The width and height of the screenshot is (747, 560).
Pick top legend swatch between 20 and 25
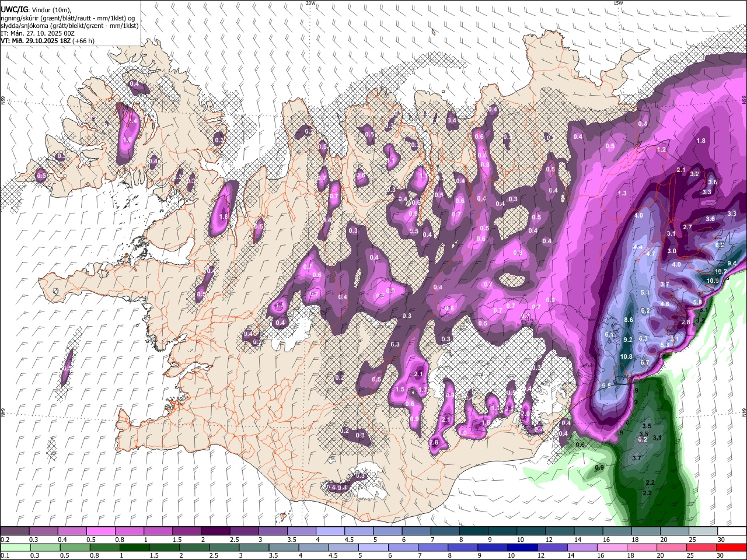pyautogui.click(x=675, y=531)
